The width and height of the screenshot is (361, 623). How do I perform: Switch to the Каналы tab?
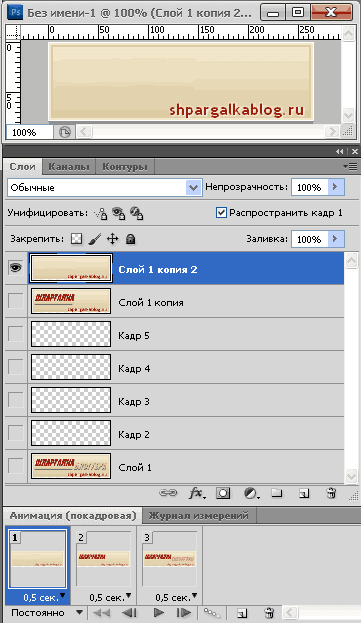click(x=69, y=166)
